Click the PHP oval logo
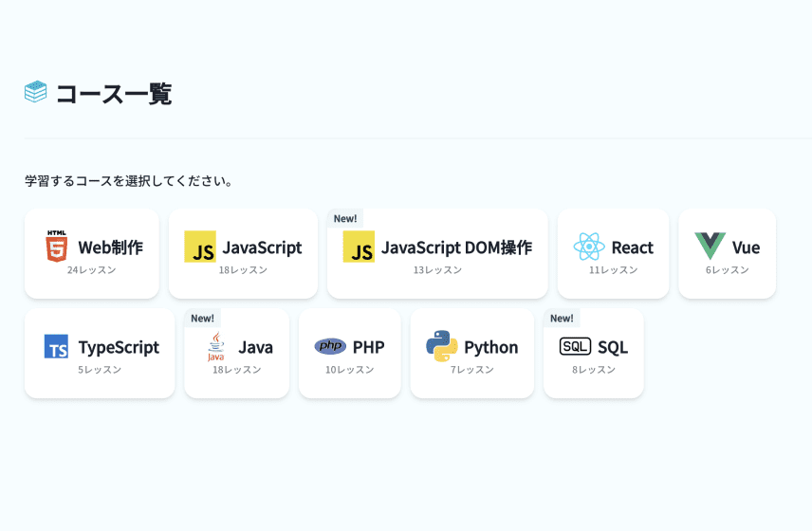 click(330, 346)
